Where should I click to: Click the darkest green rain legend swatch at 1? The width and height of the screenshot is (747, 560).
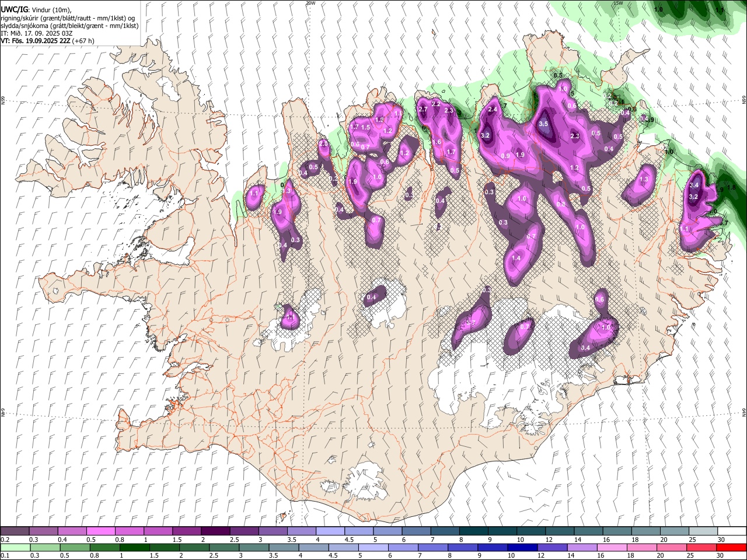[x=134, y=547]
